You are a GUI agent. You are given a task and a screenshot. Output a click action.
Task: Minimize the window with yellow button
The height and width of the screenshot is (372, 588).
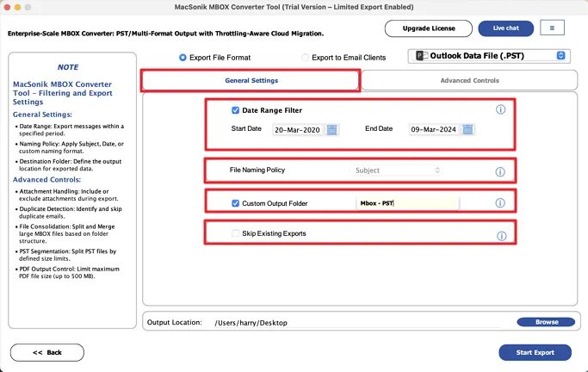[17, 7]
